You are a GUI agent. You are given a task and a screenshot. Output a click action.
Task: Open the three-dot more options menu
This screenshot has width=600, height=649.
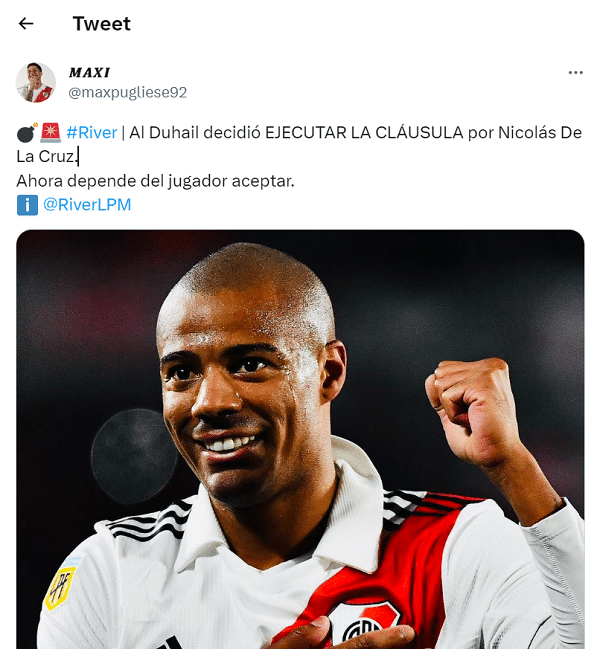tap(575, 73)
